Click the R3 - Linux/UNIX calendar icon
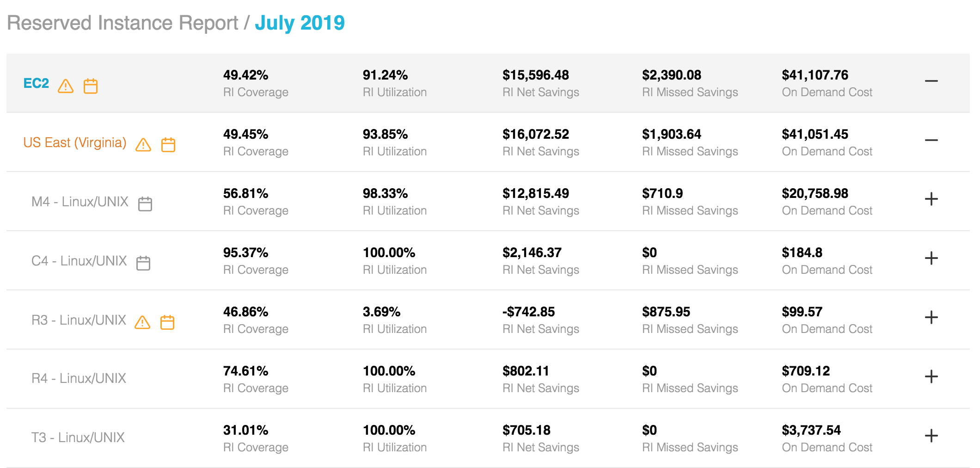 pos(167,322)
